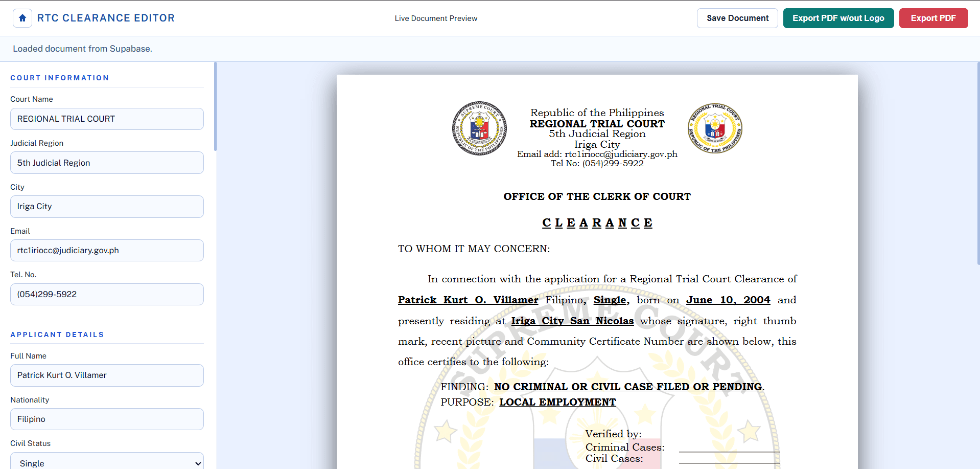Click the Regional Trial Court seal logo
This screenshot has width=980, height=469.
coord(715,128)
